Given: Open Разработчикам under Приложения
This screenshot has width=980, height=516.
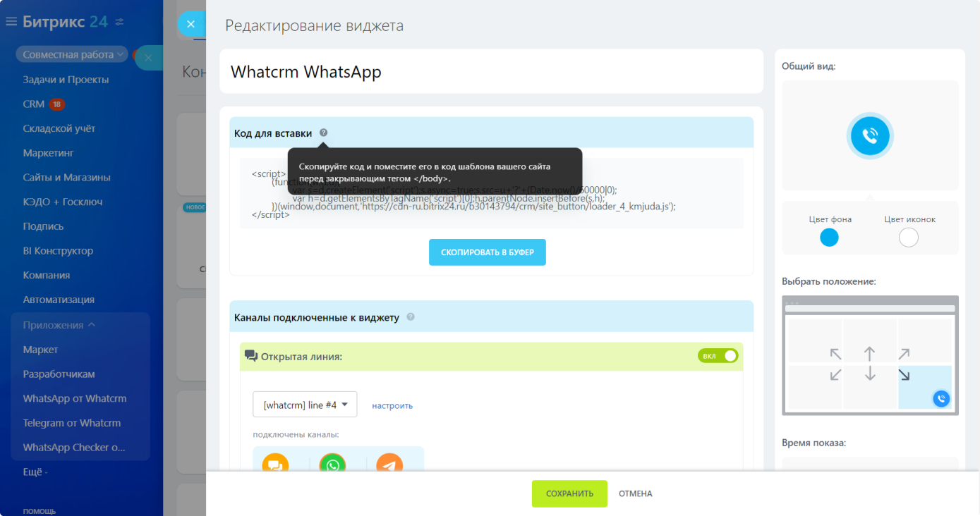Looking at the screenshot, I should click(x=59, y=374).
